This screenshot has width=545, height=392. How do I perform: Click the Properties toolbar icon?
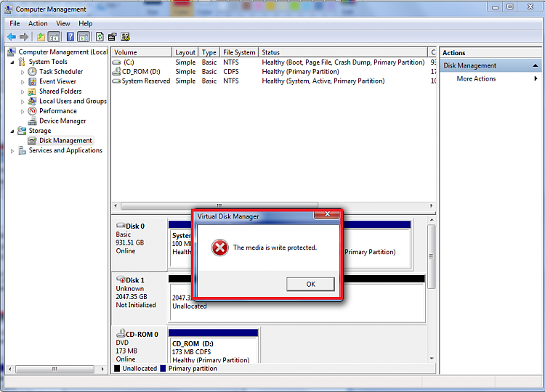(x=112, y=37)
